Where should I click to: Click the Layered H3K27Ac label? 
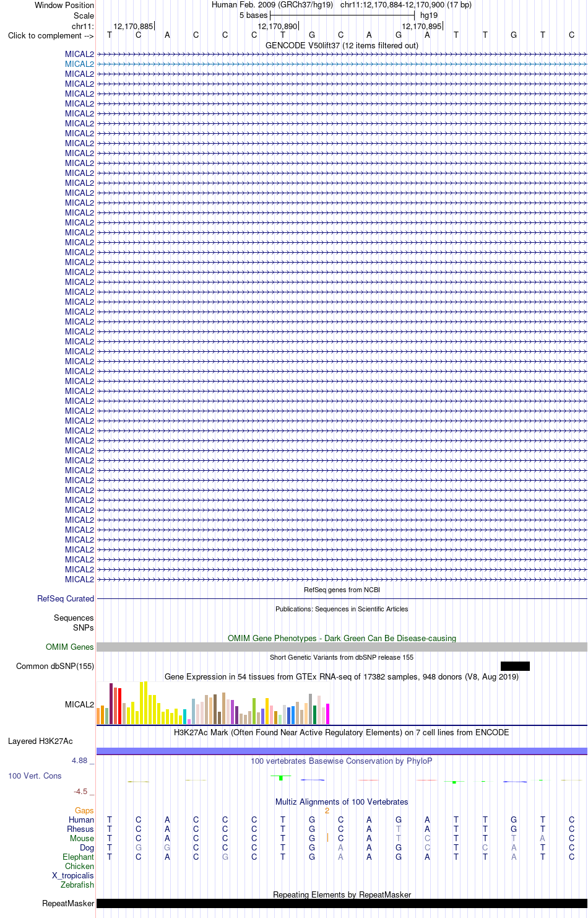[x=40, y=741]
